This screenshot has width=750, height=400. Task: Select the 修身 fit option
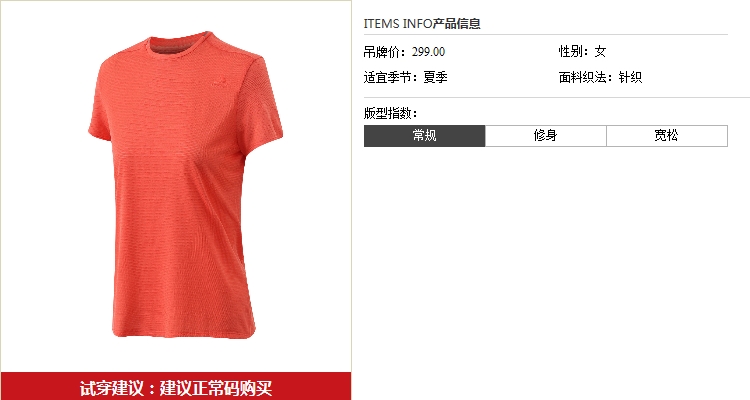[546, 136]
